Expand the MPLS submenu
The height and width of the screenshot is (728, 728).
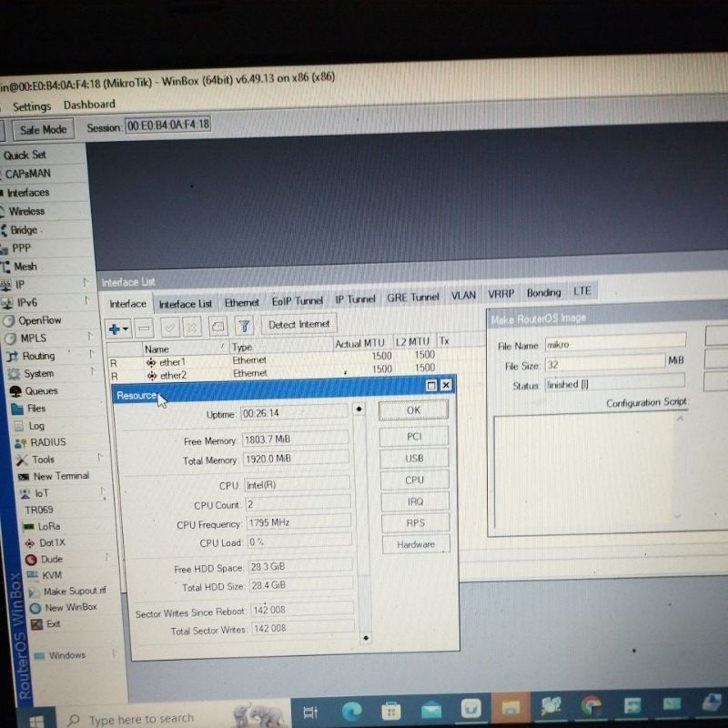point(90,336)
